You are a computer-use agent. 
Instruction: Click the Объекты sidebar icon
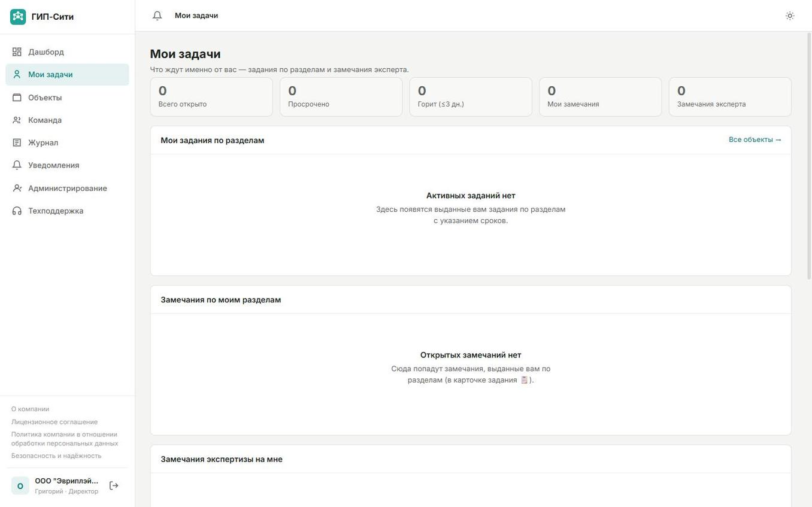pyautogui.click(x=17, y=98)
